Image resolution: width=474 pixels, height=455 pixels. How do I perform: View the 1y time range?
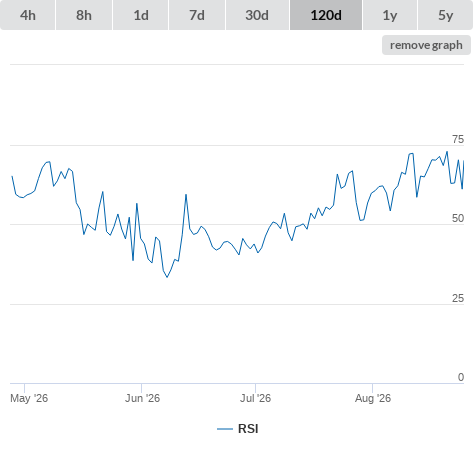(390, 15)
